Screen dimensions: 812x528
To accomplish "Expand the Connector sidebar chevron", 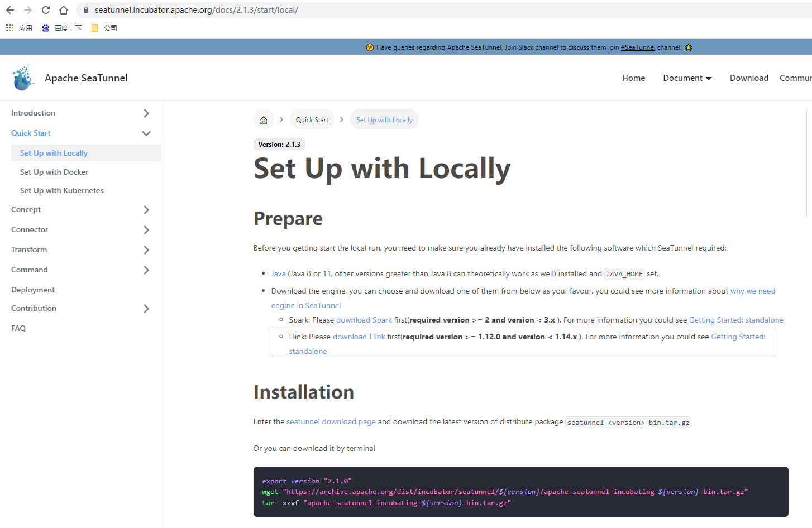I will click(146, 230).
